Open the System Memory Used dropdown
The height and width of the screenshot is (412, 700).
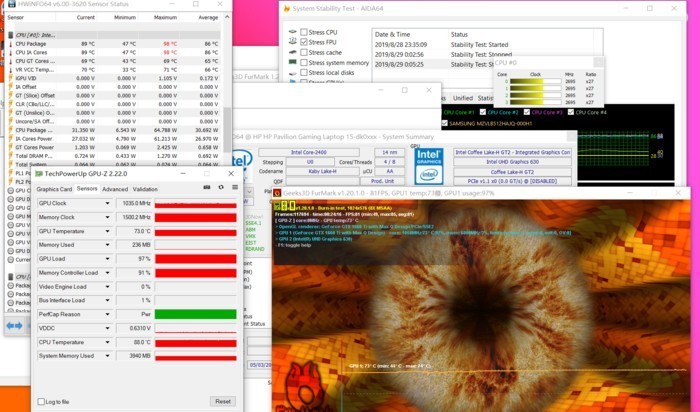click(x=108, y=356)
